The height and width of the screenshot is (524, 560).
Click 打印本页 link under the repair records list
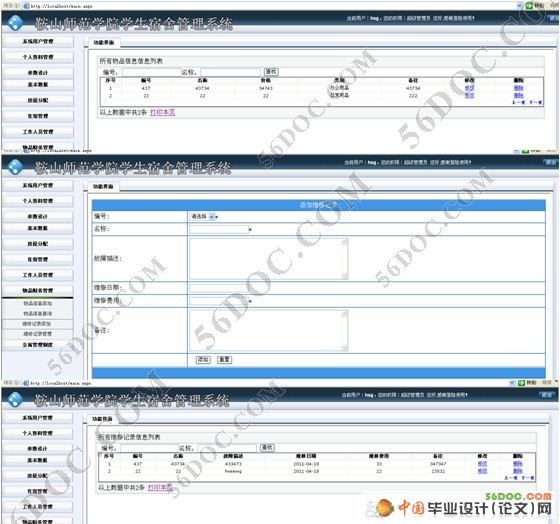(160, 488)
